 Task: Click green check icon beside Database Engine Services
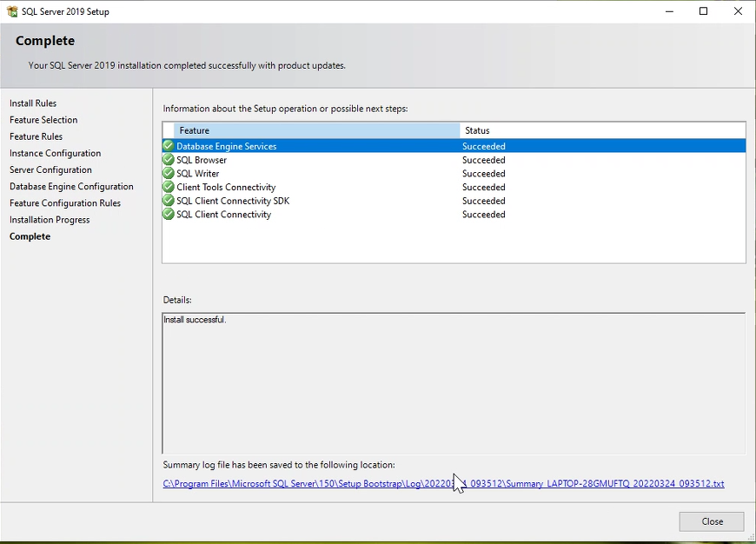(169, 146)
